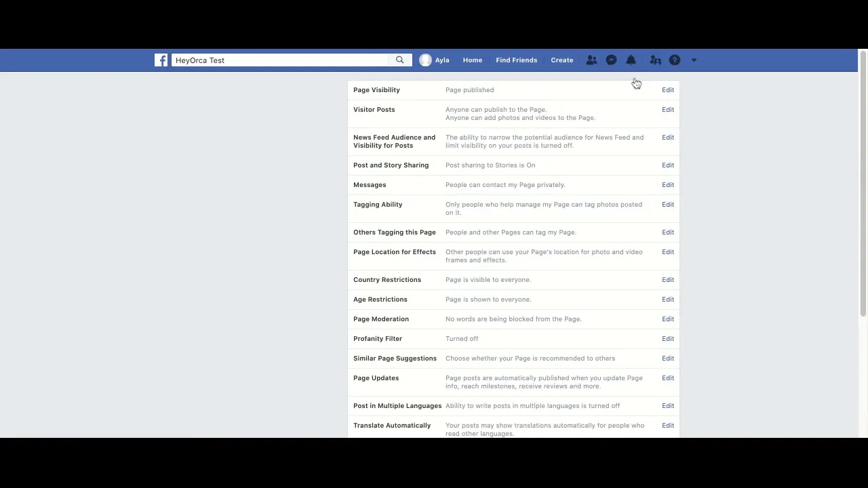Expand the account dropdown arrow
This screenshot has width=868, height=488.
pyautogui.click(x=694, y=60)
